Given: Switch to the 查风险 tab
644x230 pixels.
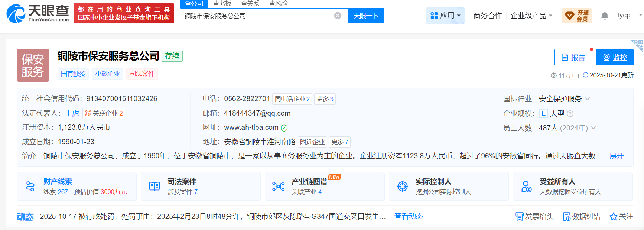Looking at the screenshot, I should click(x=278, y=4).
